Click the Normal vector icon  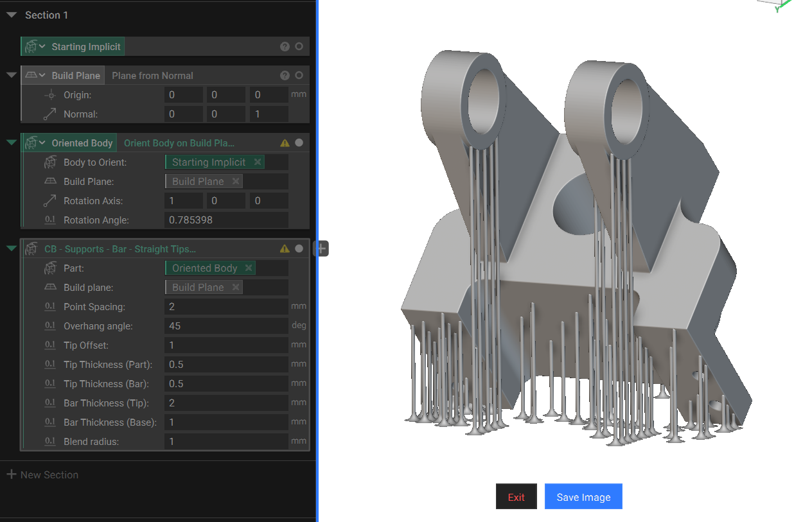click(x=50, y=114)
